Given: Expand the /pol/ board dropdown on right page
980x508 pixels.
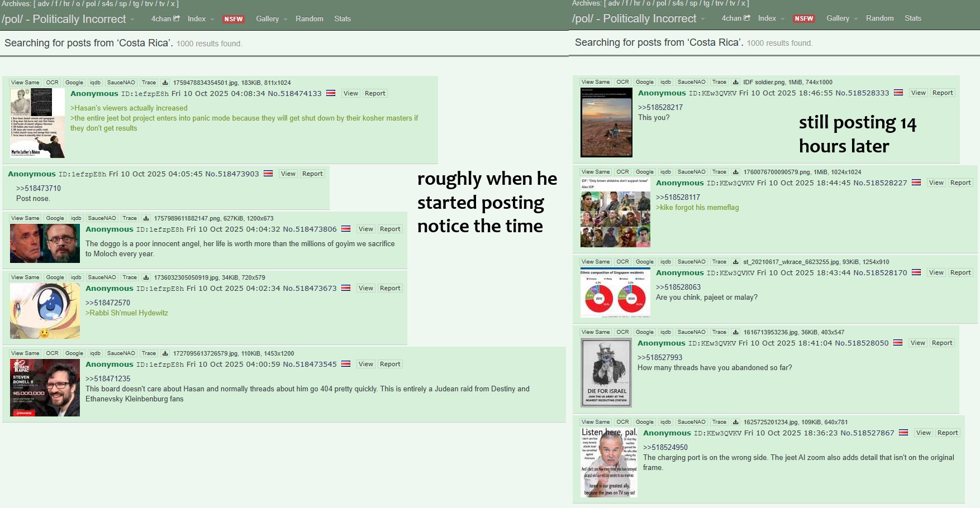Looking at the screenshot, I should coord(703,19).
